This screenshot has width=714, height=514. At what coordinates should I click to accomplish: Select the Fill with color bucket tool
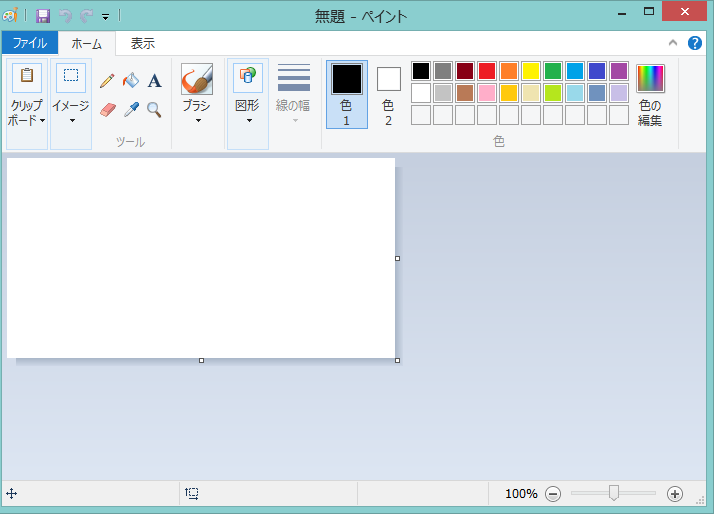pyautogui.click(x=131, y=81)
